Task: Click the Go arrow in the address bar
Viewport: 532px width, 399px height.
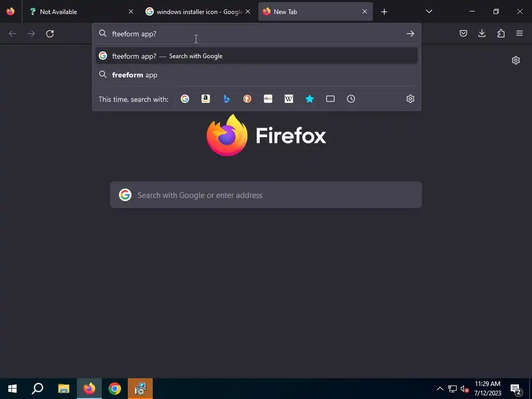Action: (x=410, y=34)
